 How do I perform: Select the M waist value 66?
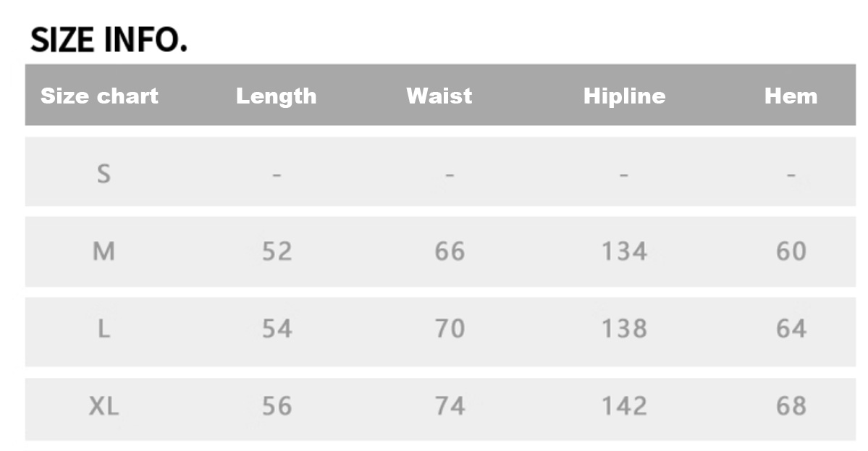pyautogui.click(x=450, y=251)
